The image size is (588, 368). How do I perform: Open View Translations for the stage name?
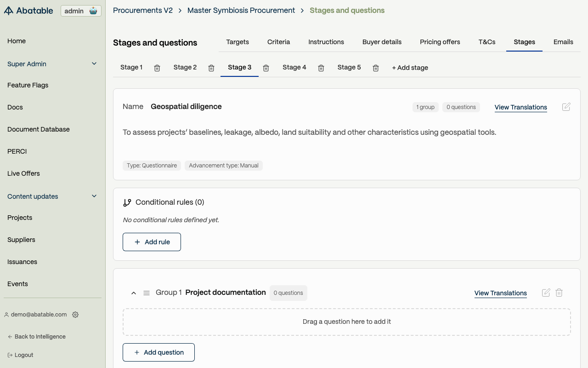tap(520, 107)
